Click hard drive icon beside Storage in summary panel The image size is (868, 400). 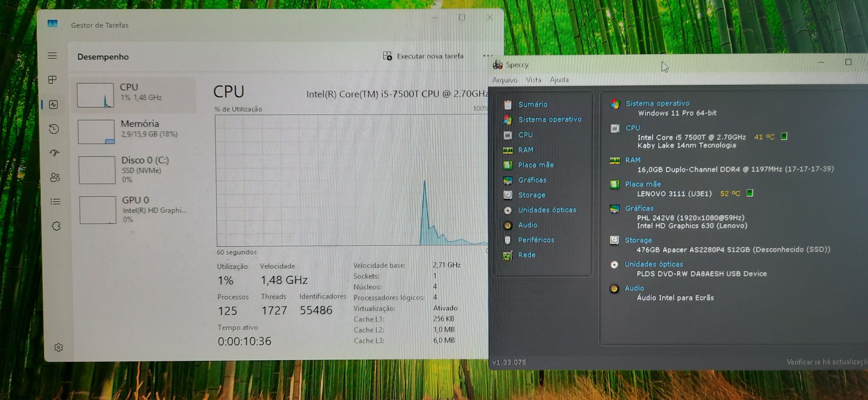coord(614,240)
